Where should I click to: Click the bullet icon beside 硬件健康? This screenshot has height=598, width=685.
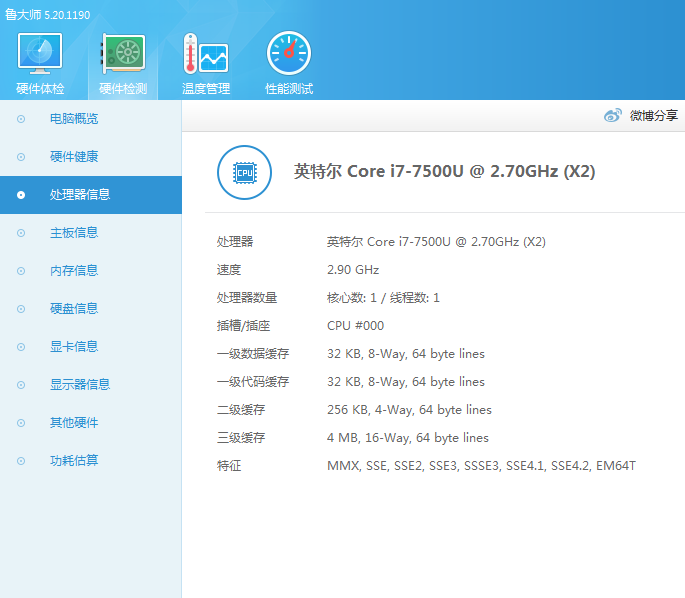(21, 157)
